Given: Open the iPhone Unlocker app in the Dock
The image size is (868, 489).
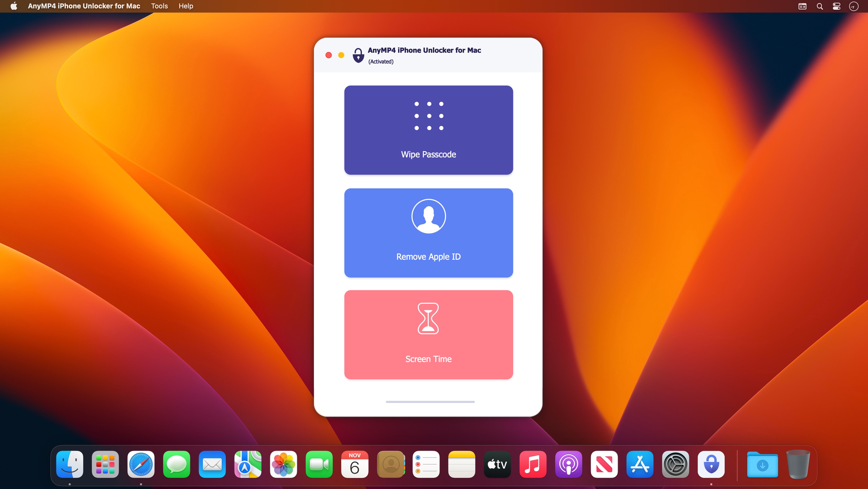Looking at the screenshot, I should (711, 464).
